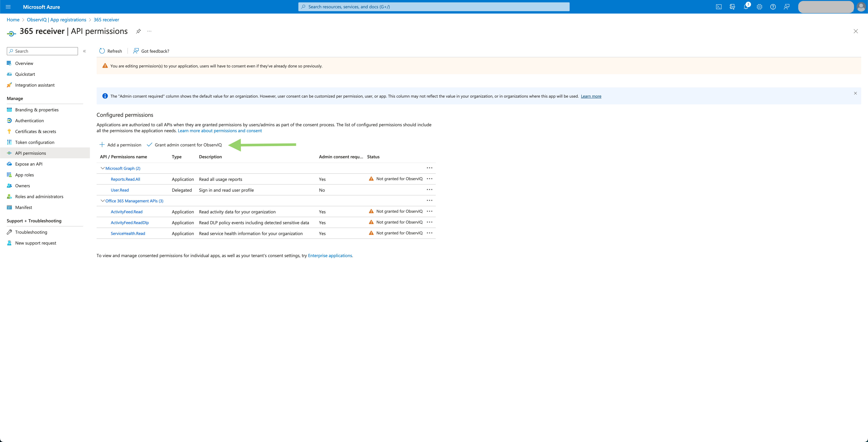Open the Integration assistant

pyautogui.click(x=35, y=85)
